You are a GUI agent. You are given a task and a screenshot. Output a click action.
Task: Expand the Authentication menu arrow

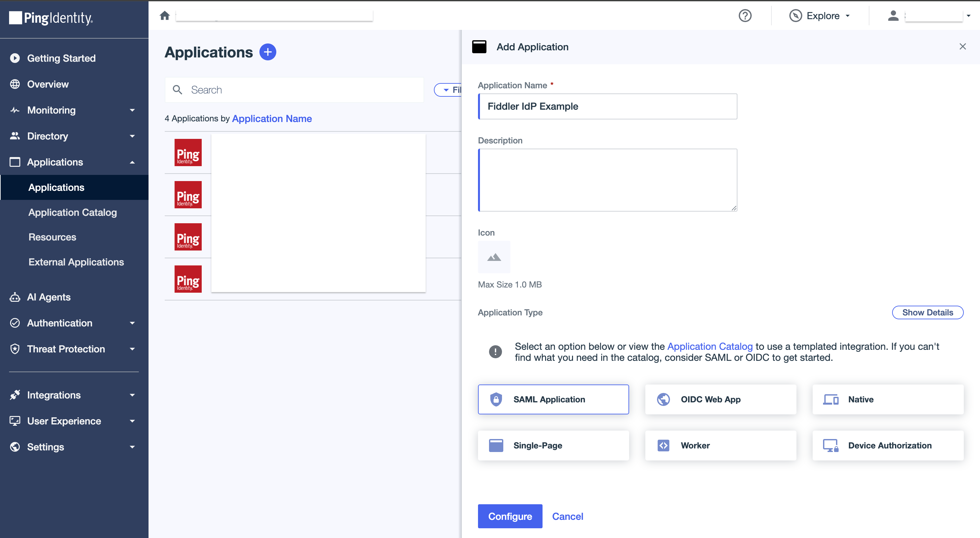coord(132,323)
